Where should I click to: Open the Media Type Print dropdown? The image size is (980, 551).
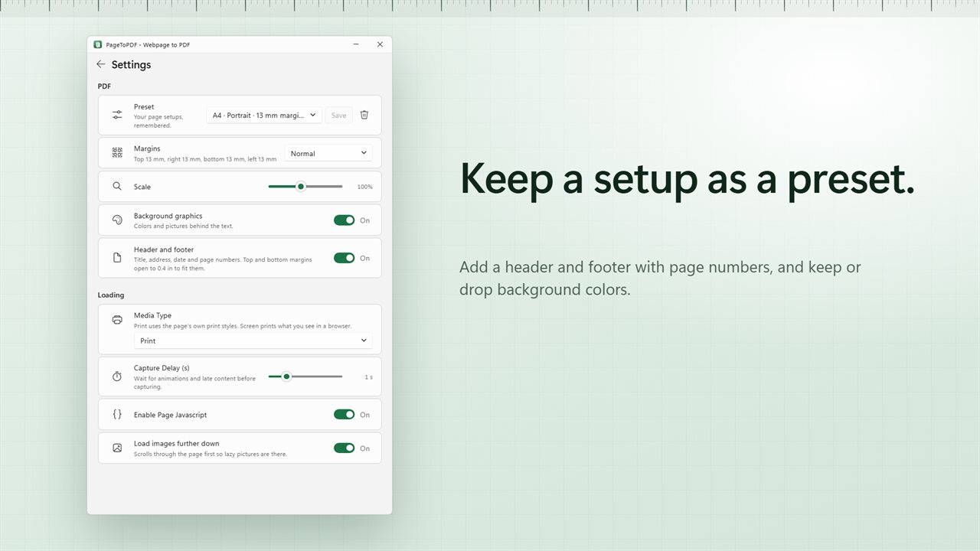point(253,341)
